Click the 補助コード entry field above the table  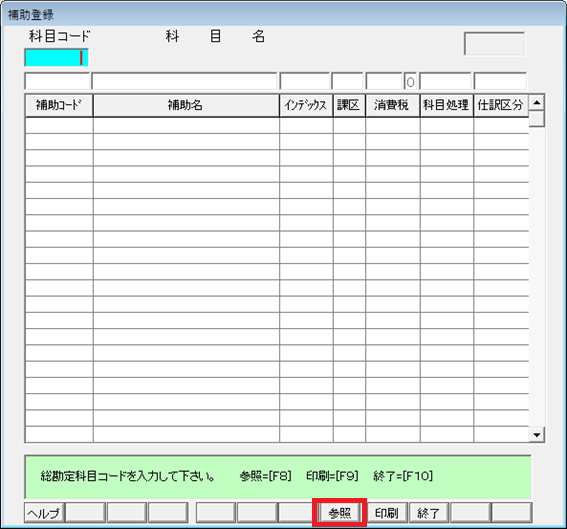coord(57,81)
